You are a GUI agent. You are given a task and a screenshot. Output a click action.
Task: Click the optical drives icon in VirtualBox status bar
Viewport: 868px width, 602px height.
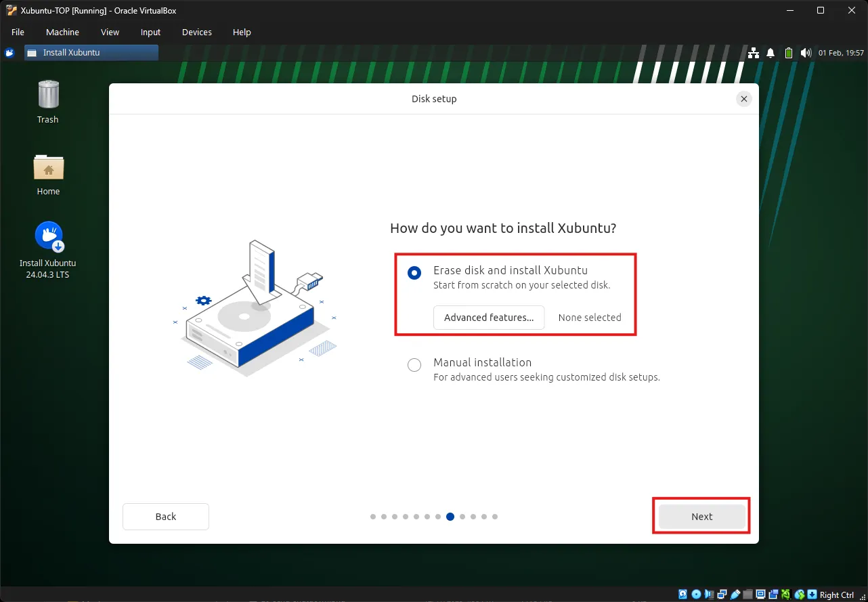coord(696,594)
